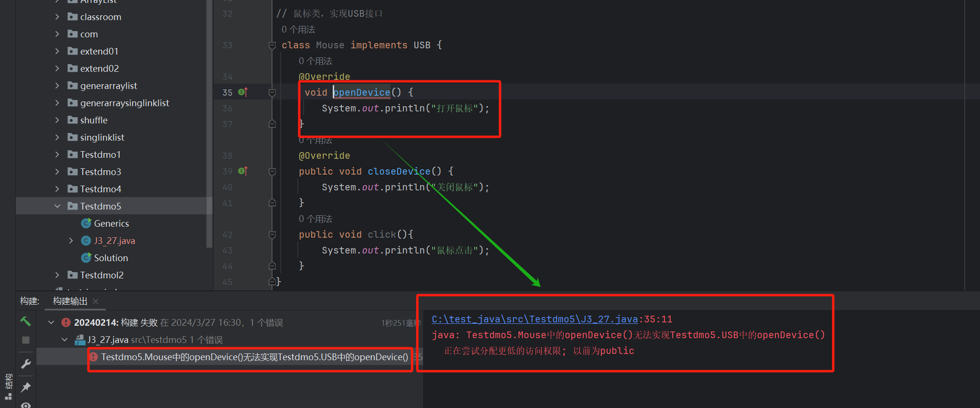The width and height of the screenshot is (980, 408).
Task: Click the '0 个用法' hint above click method
Action: (x=315, y=219)
